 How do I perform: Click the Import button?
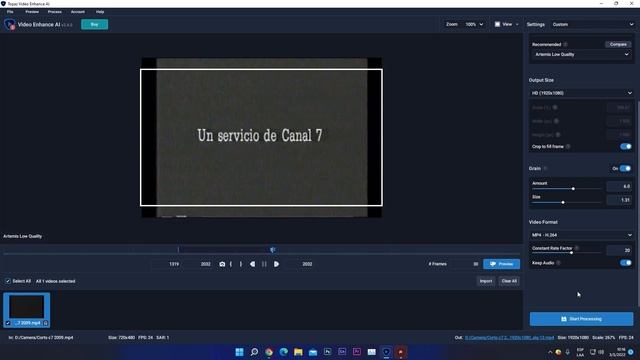pyautogui.click(x=486, y=281)
